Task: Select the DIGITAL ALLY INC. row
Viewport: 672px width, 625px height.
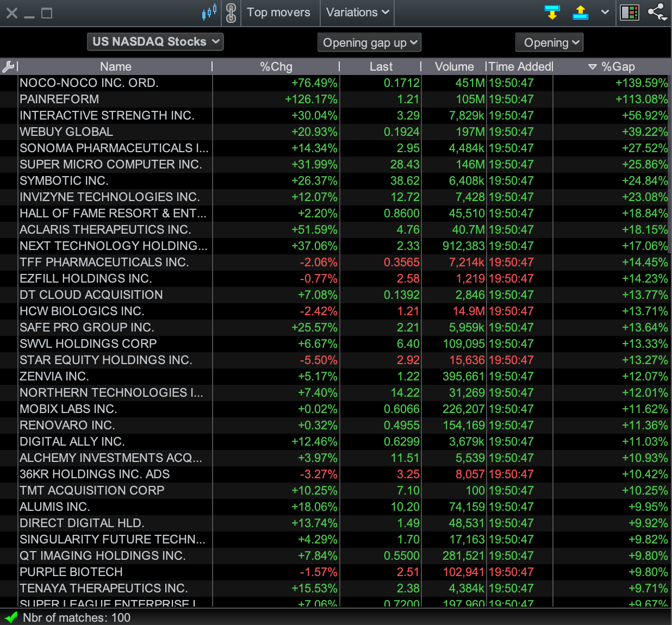Action: 334,442
